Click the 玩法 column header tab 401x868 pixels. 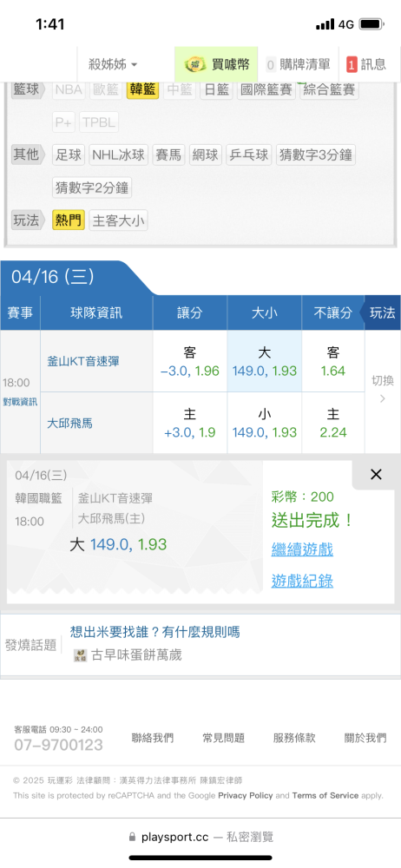(x=382, y=312)
